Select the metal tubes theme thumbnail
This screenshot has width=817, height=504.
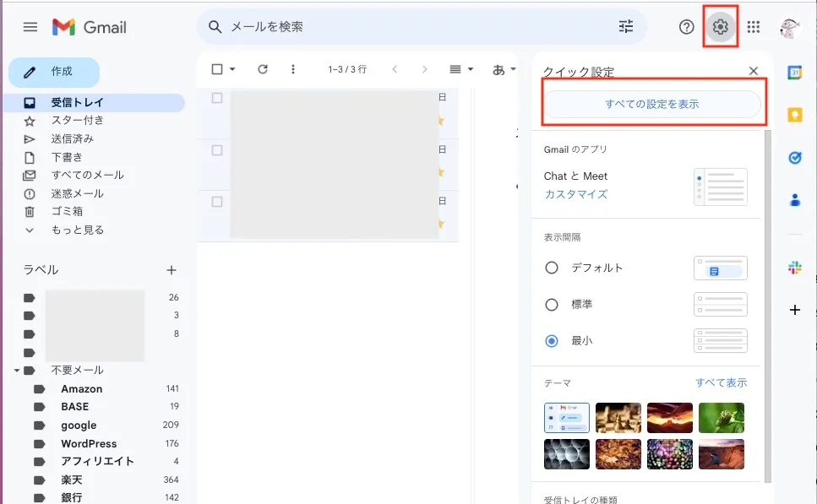click(567, 454)
